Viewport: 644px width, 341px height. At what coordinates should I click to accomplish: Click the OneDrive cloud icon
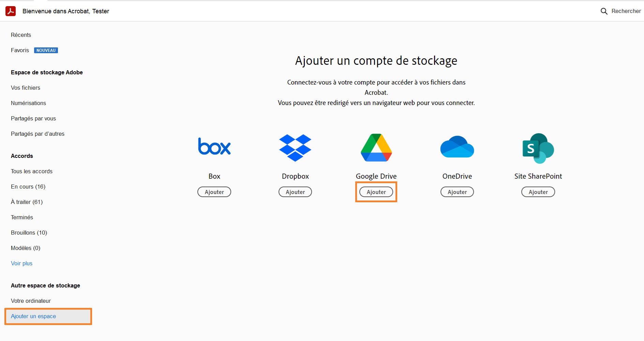click(x=457, y=147)
